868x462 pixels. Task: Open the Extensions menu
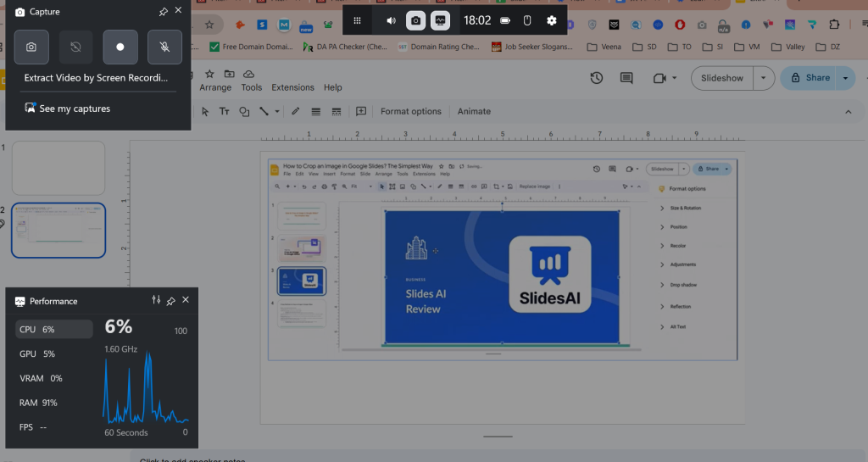click(x=292, y=87)
